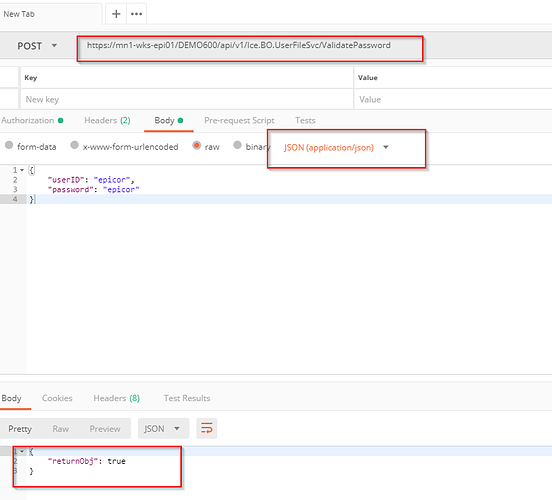Collapse response JSON at line 1 fold arrow
The height and width of the screenshot is (500, 552).
coord(22,451)
